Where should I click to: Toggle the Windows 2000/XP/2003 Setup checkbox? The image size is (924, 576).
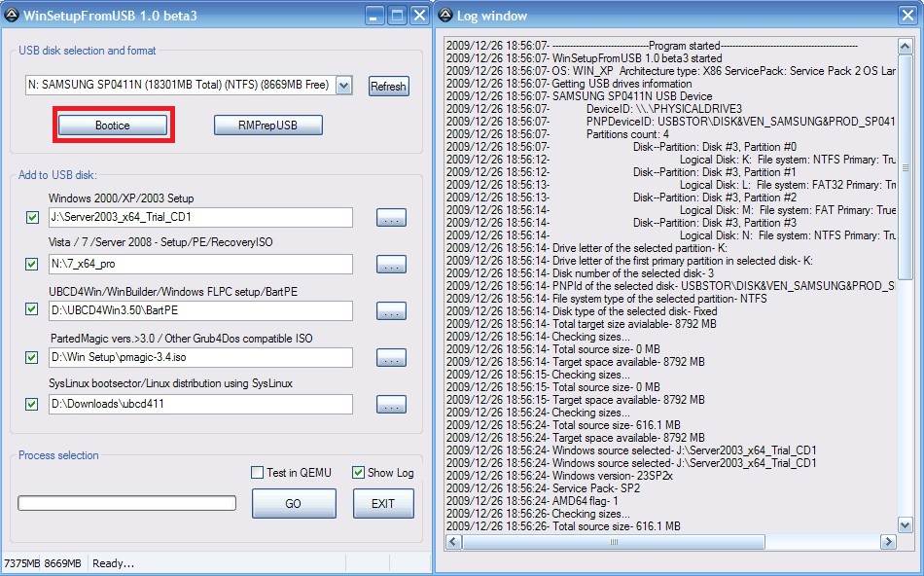tap(33, 217)
